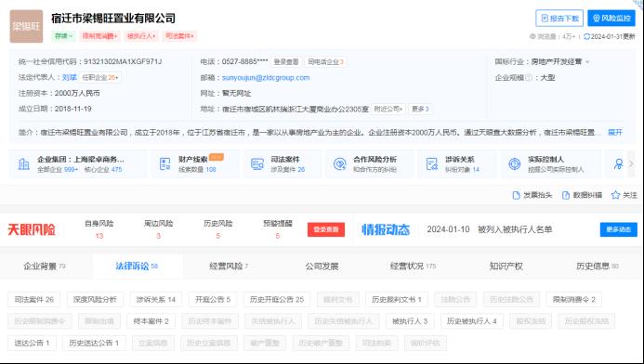
Task: Open 财产线索 property clues icon
Action: [x=165, y=164]
